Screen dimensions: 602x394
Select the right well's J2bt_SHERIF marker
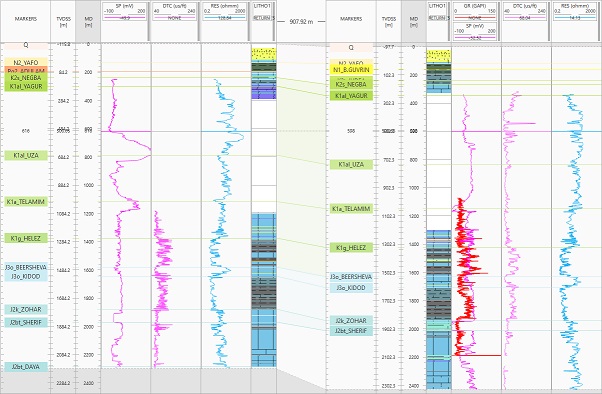(351, 331)
